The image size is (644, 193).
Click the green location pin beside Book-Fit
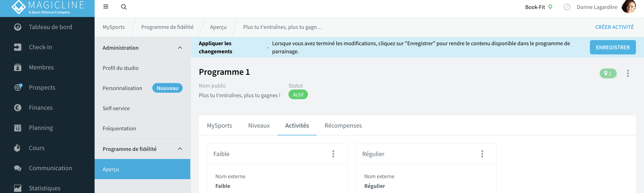[x=550, y=7]
